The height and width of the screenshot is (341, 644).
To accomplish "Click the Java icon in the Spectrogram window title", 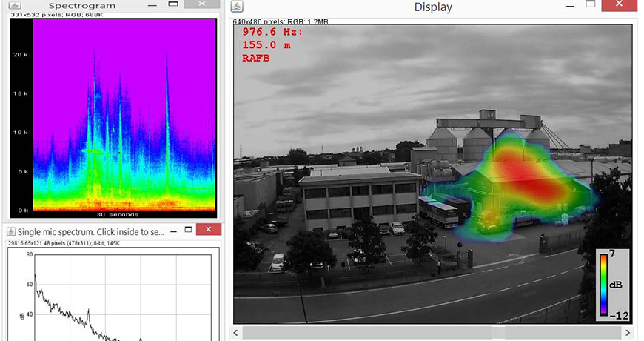I will click(15, 5).
